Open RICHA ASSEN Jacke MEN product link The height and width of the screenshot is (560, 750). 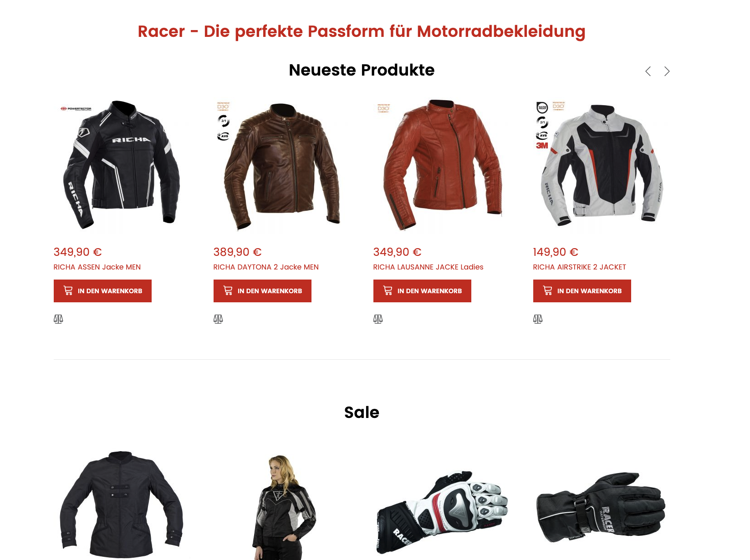point(97,267)
